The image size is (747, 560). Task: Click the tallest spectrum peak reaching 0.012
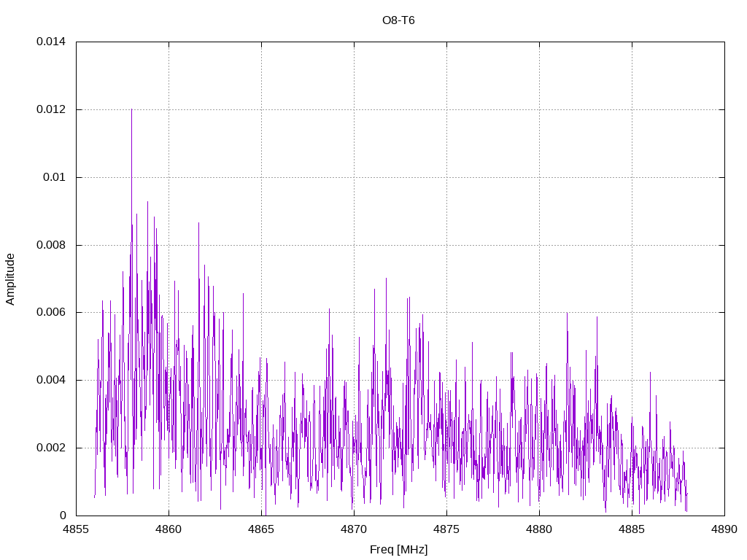(132, 111)
